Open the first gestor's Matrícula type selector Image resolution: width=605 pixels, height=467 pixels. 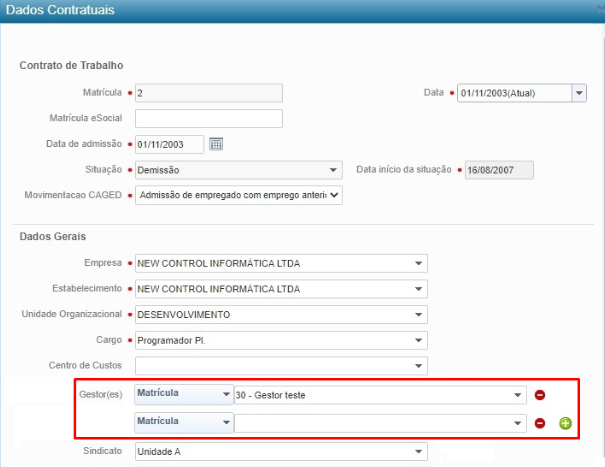coord(224,395)
